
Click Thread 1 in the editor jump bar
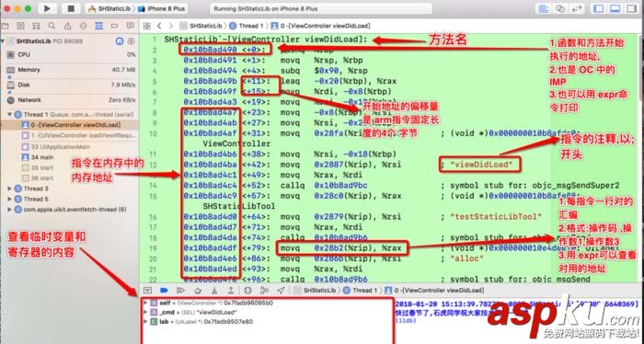246,26
